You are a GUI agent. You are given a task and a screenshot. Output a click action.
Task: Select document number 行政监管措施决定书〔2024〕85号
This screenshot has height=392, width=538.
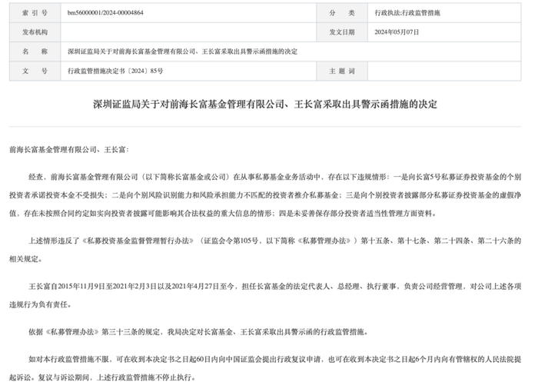point(115,71)
